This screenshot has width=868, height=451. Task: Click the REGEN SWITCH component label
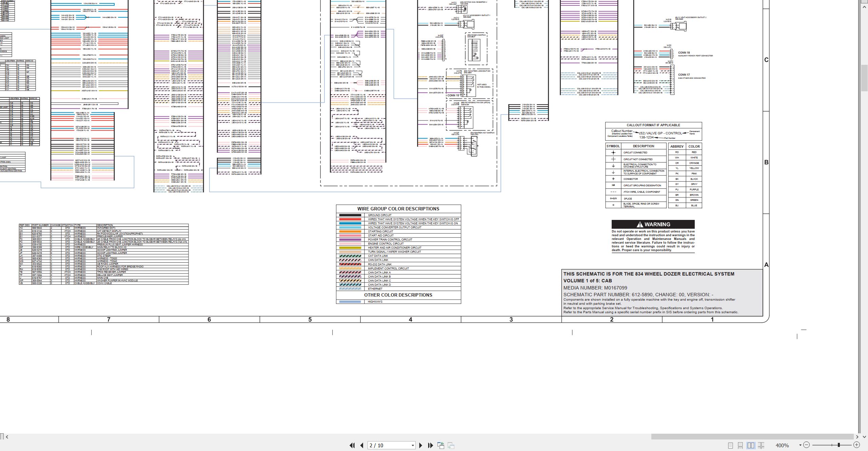tap(476, 35)
